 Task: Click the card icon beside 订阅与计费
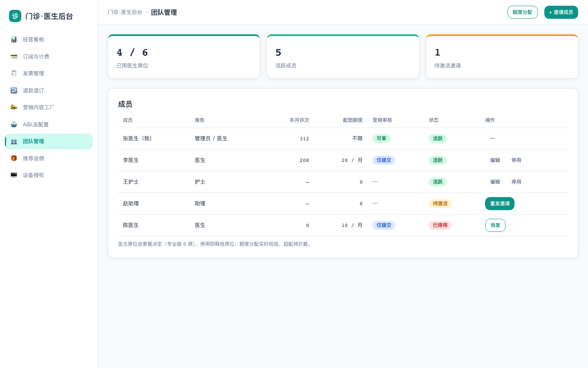pos(14,56)
